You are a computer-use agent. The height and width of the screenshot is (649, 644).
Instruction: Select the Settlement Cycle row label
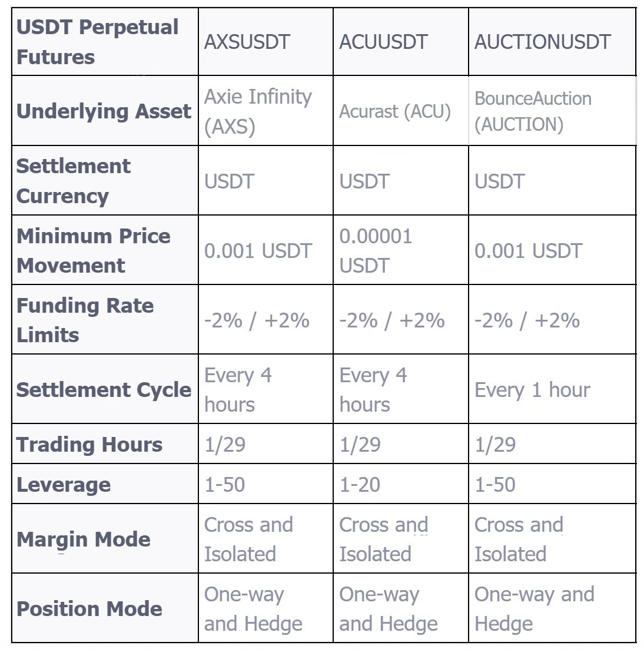(104, 389)
